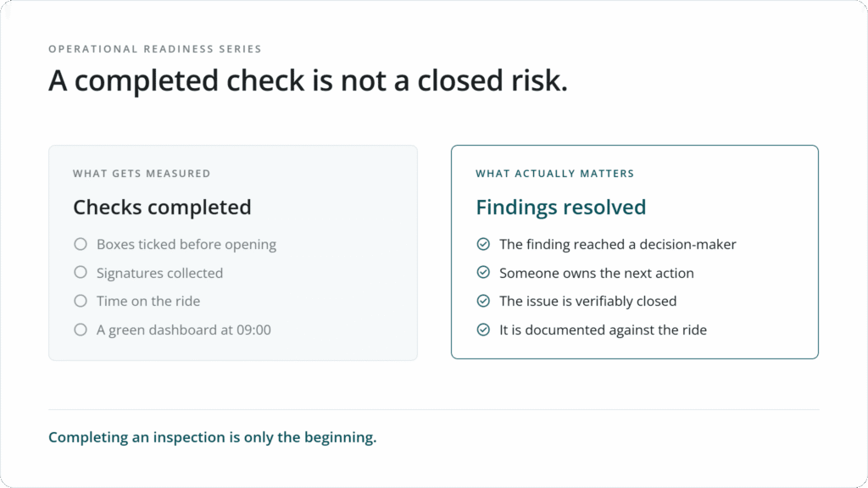This screenshot has height=488, width=868.
Task: Click the text 'It is documented against the ride'
Action: click(603, 330)
